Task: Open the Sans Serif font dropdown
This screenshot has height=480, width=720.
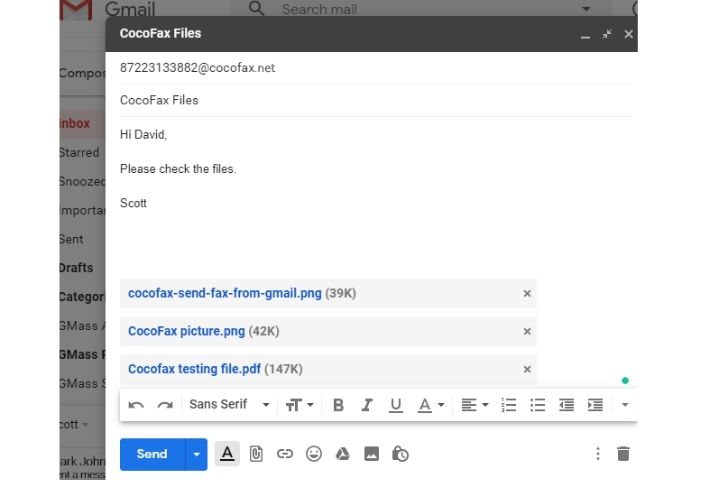Action: pos(229,404)
